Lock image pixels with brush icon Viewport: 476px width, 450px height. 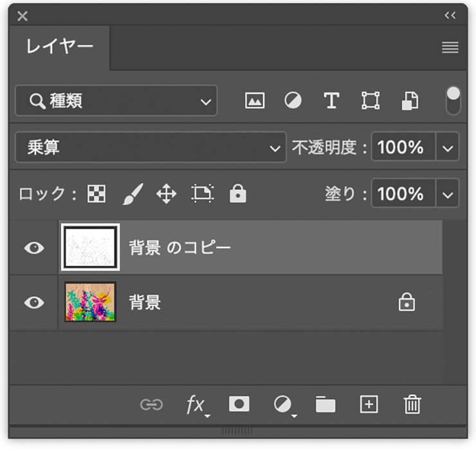pos(132,194)
